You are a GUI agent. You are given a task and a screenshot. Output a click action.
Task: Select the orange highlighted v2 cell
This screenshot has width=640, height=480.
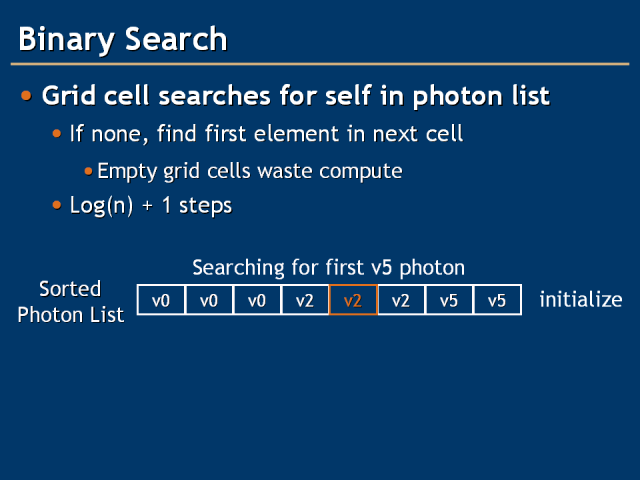353,300
